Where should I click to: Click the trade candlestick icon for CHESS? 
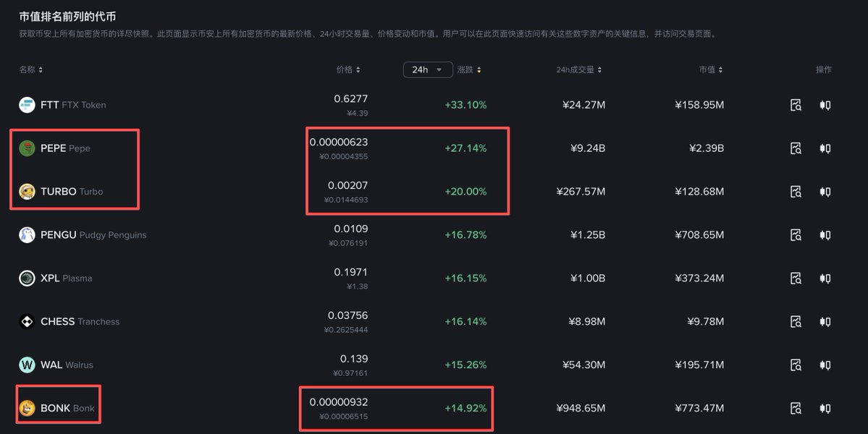point(825,322)
